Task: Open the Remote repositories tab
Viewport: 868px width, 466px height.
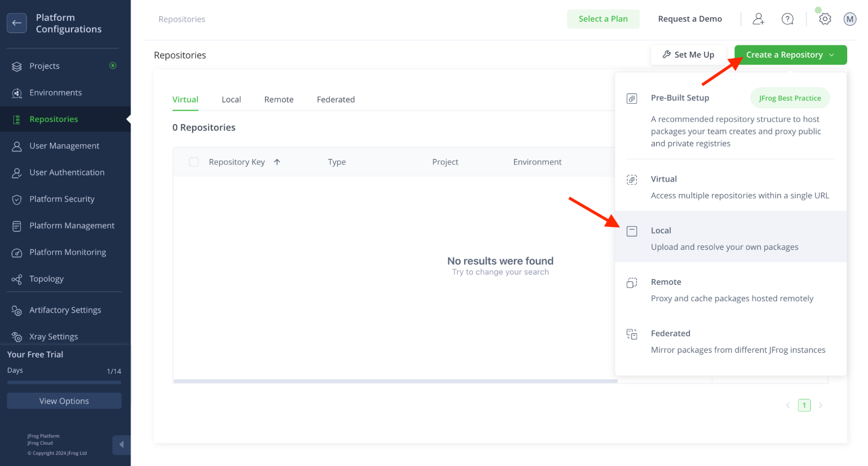Action: point(278,99)
